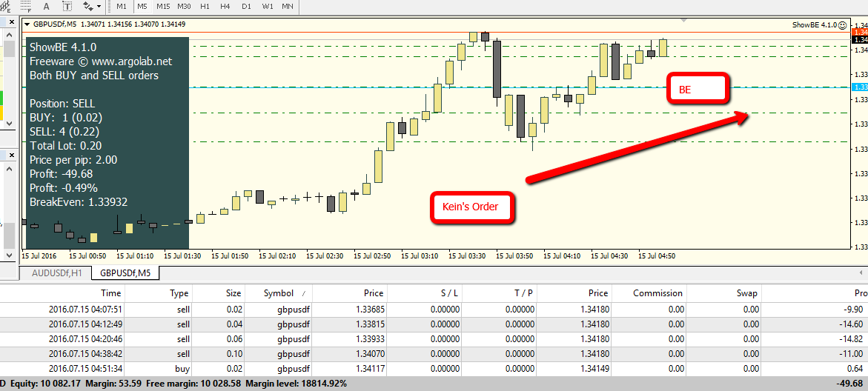Select the GBPUSDf,M5 chart tab
The image size is (868, 391).
click(125, 273)
